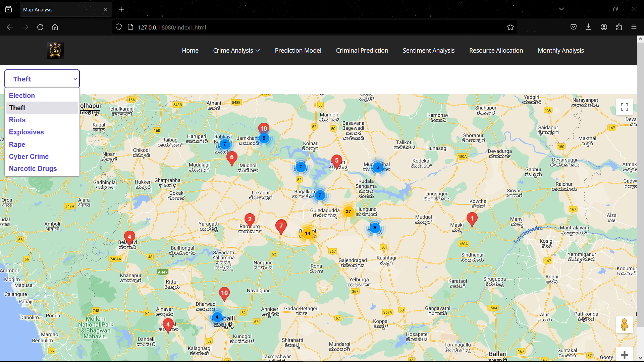Choose the Narcotic Drugs option
The width and height of the screenshot is (644, 362).
click(33, 169)
